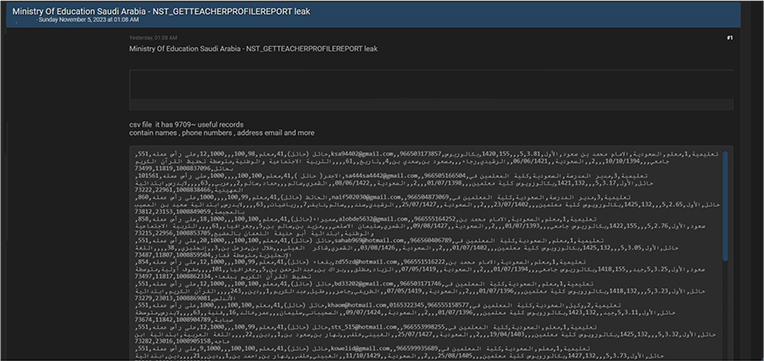Click the post title above the blank box
Image resolution: width=764 pixels, height=361 pixels.
coord(253,49)
